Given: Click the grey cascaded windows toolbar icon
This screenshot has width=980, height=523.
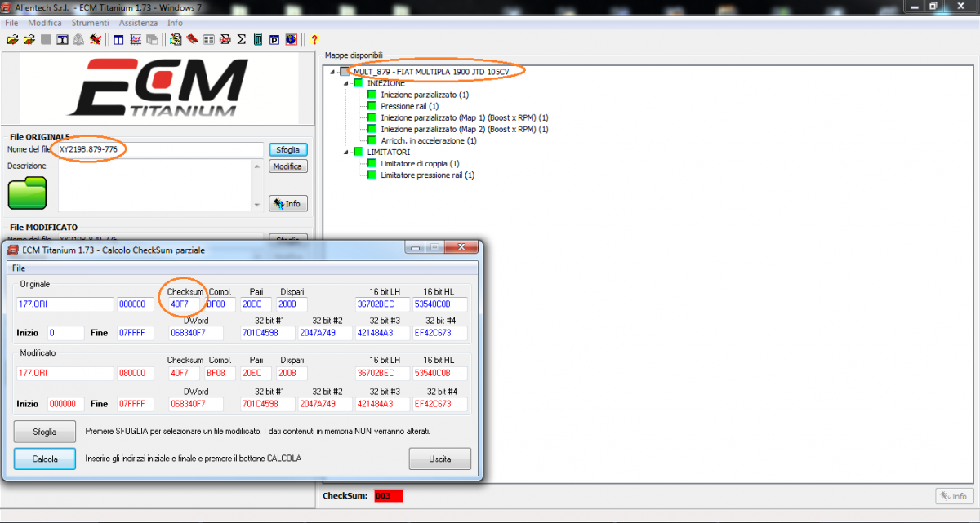Looking at the screenshot, I should (152, 39).
